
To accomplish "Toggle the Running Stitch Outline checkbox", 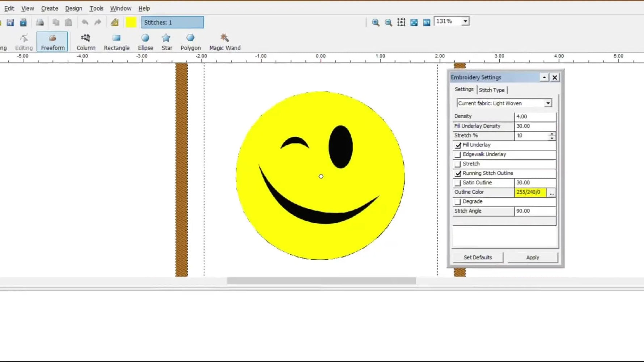I will pyautogui.click(x=458, y=173).
